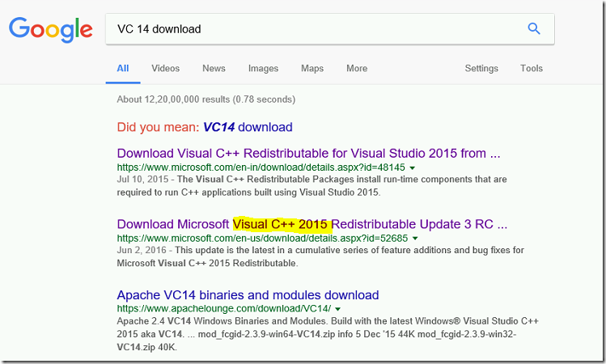
Task: Open Visual C++ 2015 Redistributable Update 3 RC result
Action: click(x=311, y=224)
